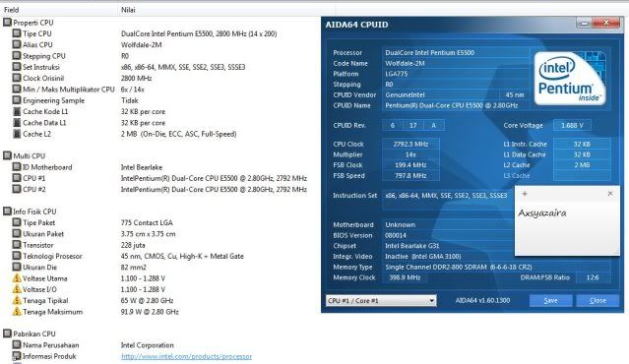Click the CPU #1 row icon
This screenshot has height=364, width=629.
pos(17,178)
